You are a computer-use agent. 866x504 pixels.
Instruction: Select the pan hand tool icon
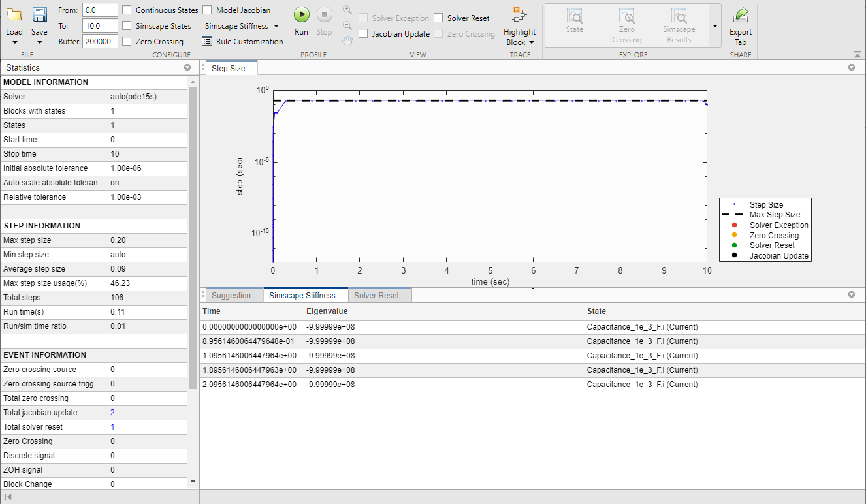[x=347, y=41]
